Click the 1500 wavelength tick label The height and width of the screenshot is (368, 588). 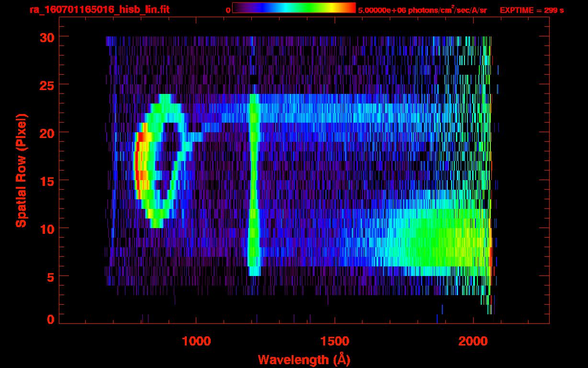335,341
